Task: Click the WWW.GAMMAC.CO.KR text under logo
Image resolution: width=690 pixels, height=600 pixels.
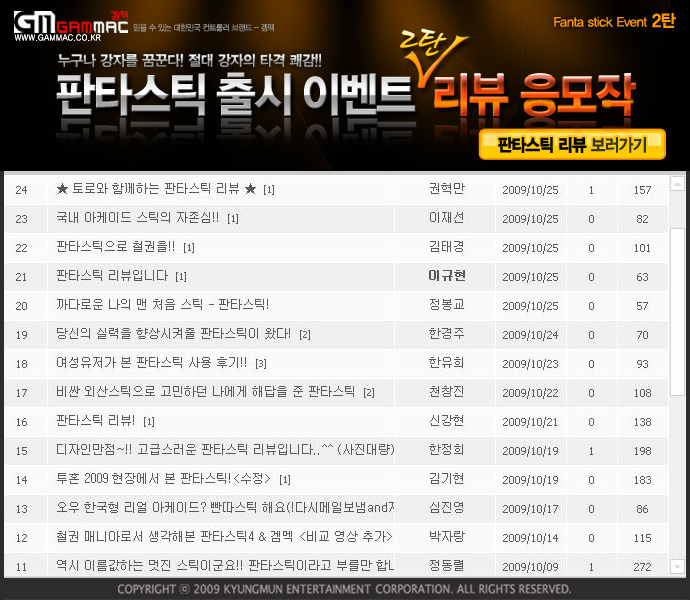Action: tap(58, 38)
